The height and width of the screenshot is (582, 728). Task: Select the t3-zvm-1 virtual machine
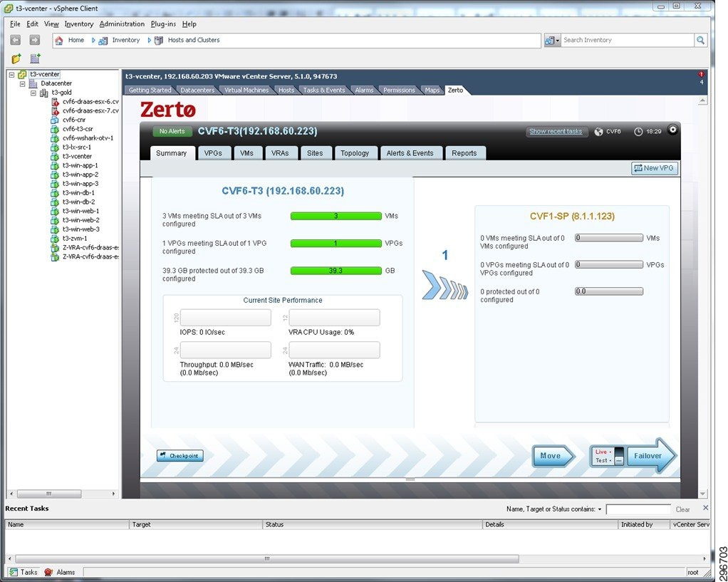point(70,238)
